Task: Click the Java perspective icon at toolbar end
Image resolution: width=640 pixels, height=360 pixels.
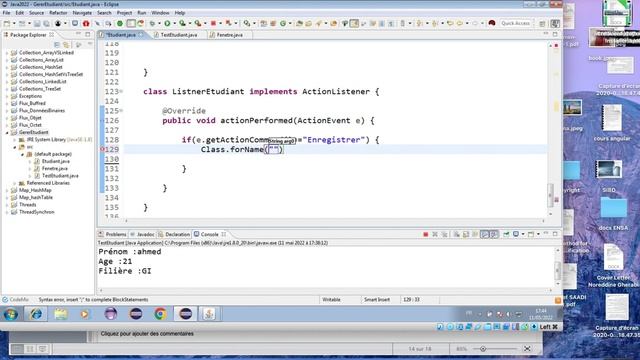Action: coord(555,24)
